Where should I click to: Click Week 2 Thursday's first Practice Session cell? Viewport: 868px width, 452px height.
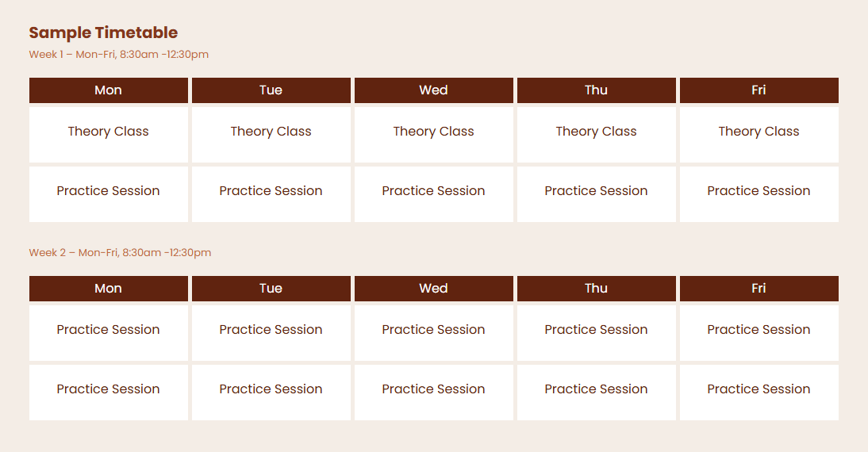click(597, 330)
